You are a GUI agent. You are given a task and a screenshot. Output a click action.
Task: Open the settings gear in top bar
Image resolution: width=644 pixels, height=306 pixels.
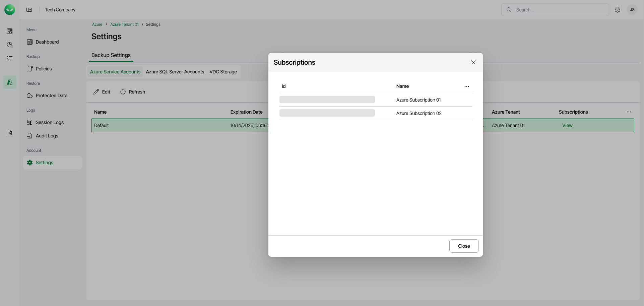click(618, 10)
